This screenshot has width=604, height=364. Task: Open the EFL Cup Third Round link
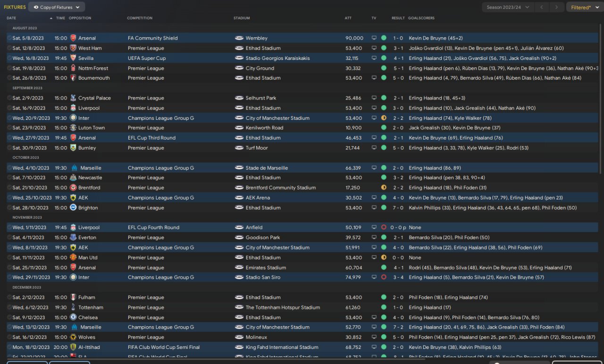pyautogui.click(x=151, y=138)
